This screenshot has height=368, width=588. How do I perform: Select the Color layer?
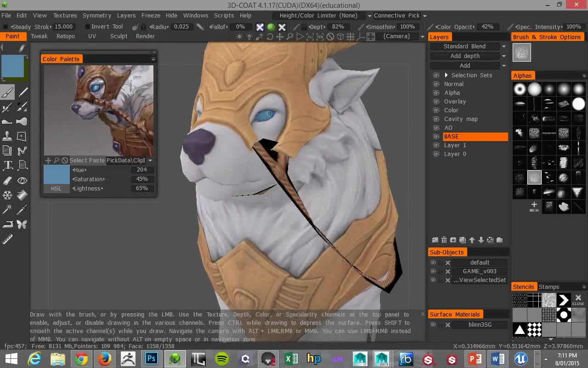[x=451, y=110]
